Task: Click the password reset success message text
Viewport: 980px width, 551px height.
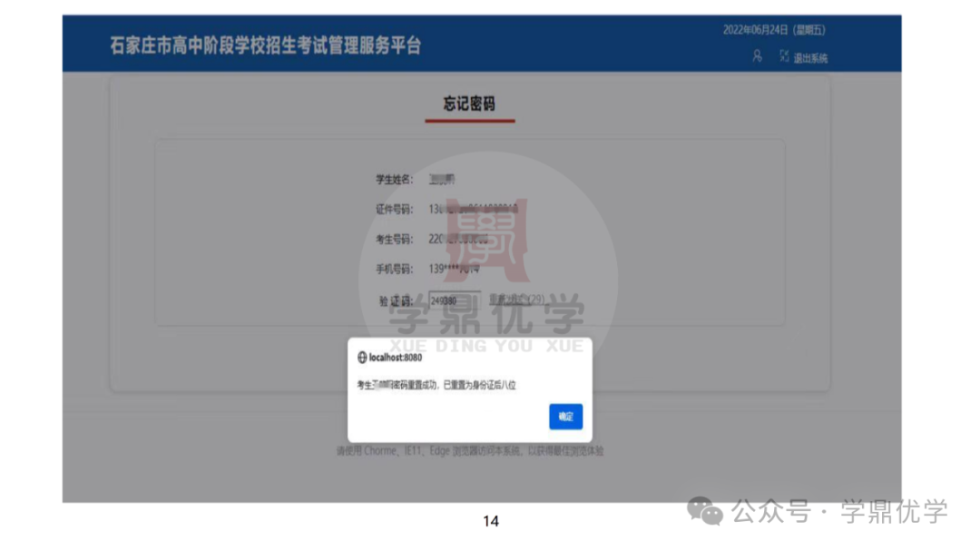Action: [436, 385]
